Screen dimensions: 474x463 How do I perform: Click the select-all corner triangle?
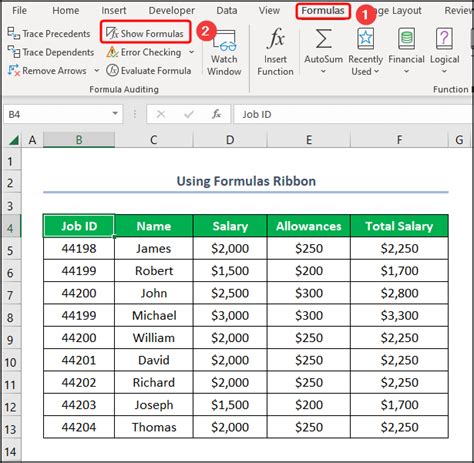click(14, 140)
